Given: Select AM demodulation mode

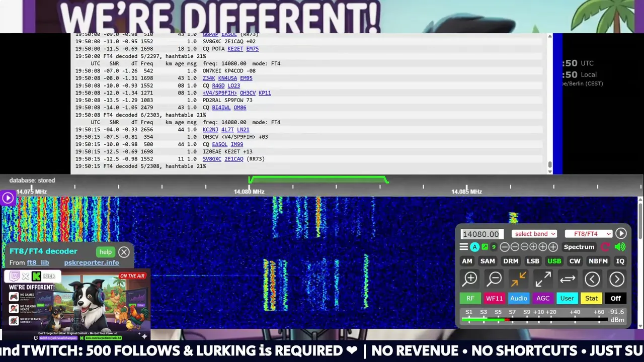Looking at the screenshot, I should (467, 261).
